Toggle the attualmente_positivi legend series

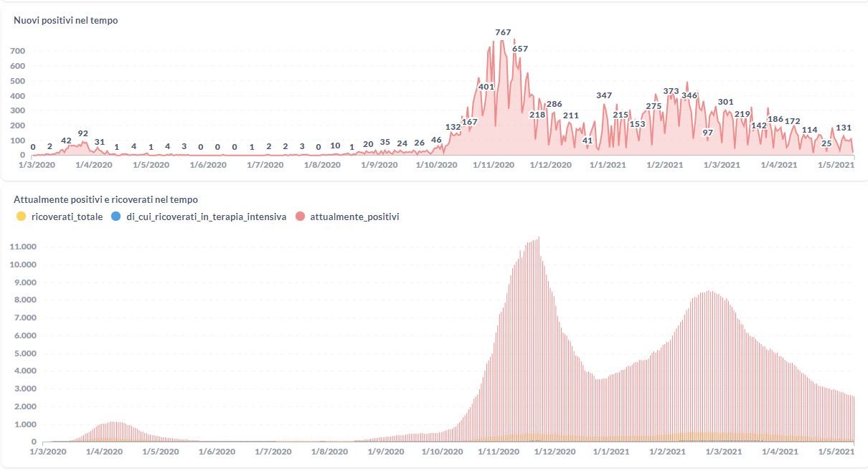click(354, 217)
